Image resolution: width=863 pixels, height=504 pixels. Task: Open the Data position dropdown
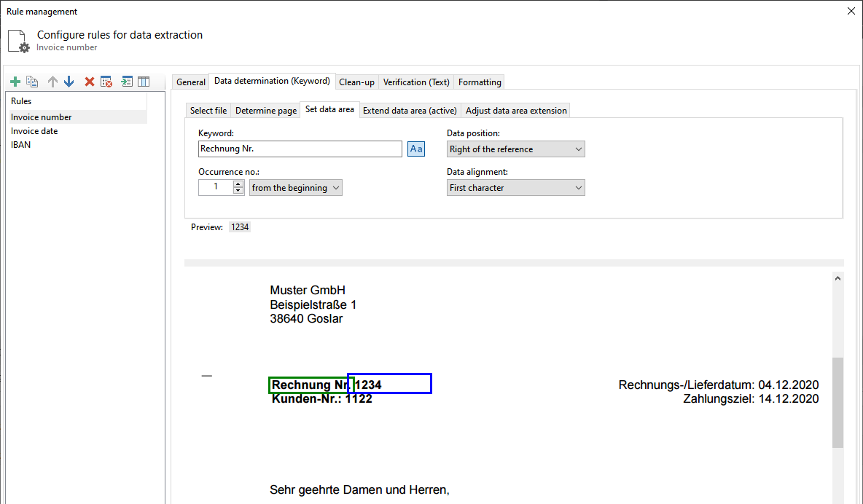click(x=515, y=149)
